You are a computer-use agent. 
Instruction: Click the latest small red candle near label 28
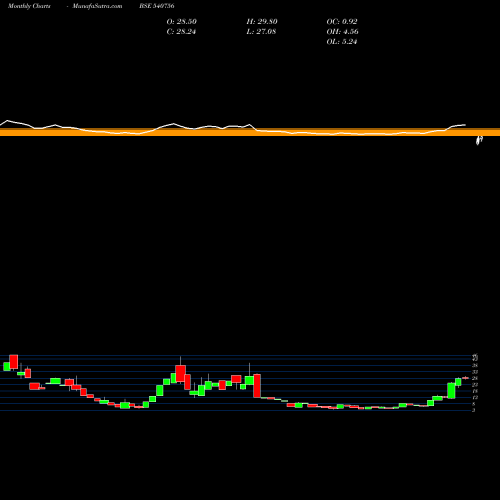point(465,378)
